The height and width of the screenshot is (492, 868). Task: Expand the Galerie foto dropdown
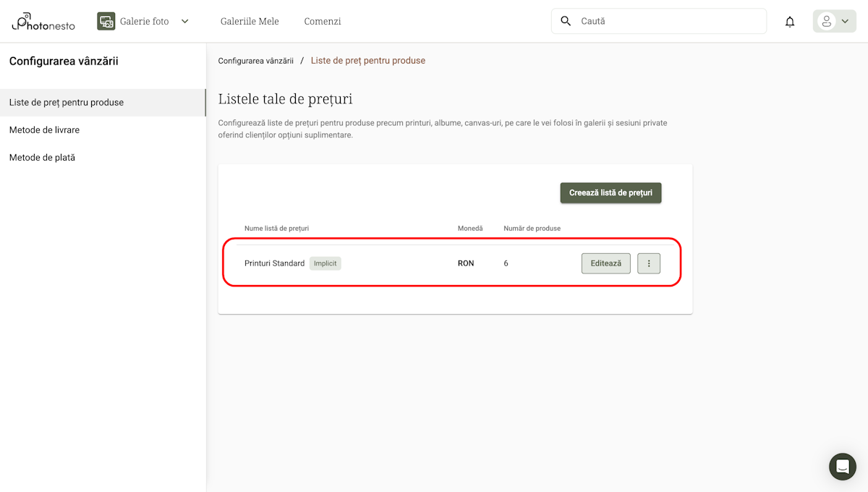tap(184, 21)
